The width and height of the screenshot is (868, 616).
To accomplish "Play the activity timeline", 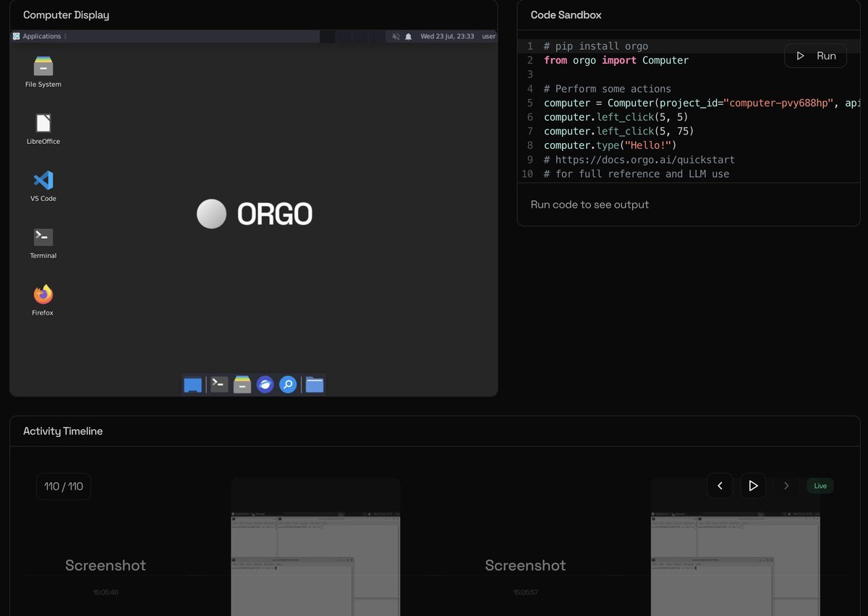I will click(753, 486).
